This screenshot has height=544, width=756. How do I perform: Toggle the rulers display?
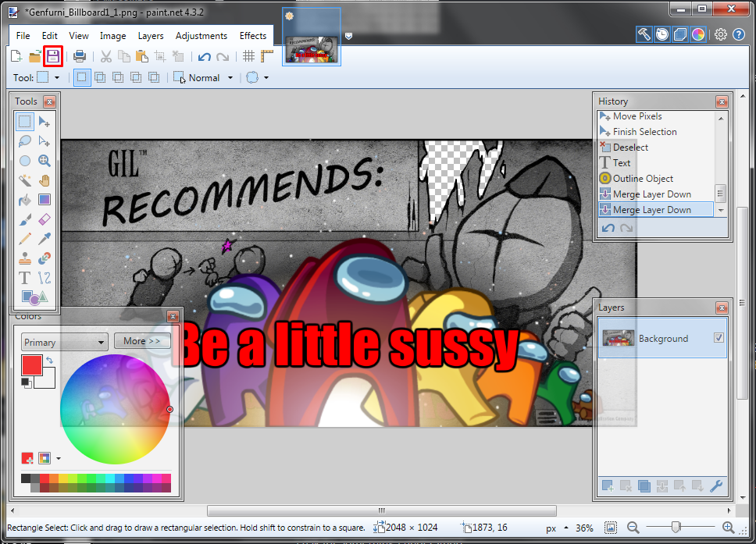click(267, 56)
